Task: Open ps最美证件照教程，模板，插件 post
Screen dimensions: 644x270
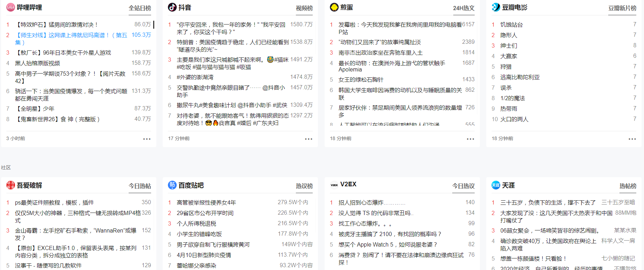Action: point(54,202)
